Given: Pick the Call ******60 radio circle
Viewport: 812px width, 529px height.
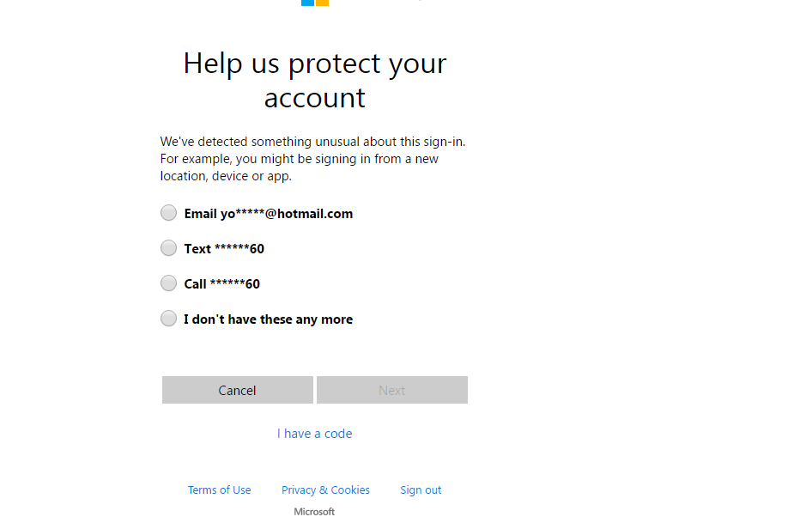Looking at the screenshot, I should click(168, 283).
